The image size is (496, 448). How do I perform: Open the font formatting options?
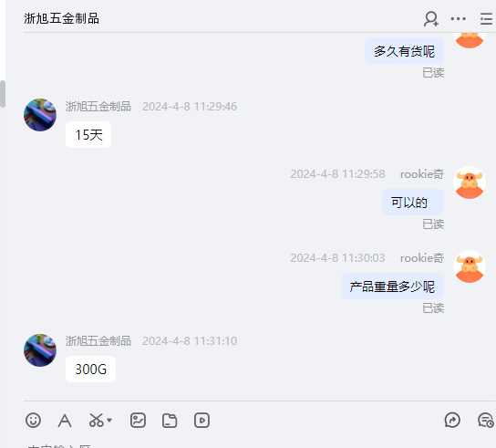pyautogui.click(x=65, y=421)
